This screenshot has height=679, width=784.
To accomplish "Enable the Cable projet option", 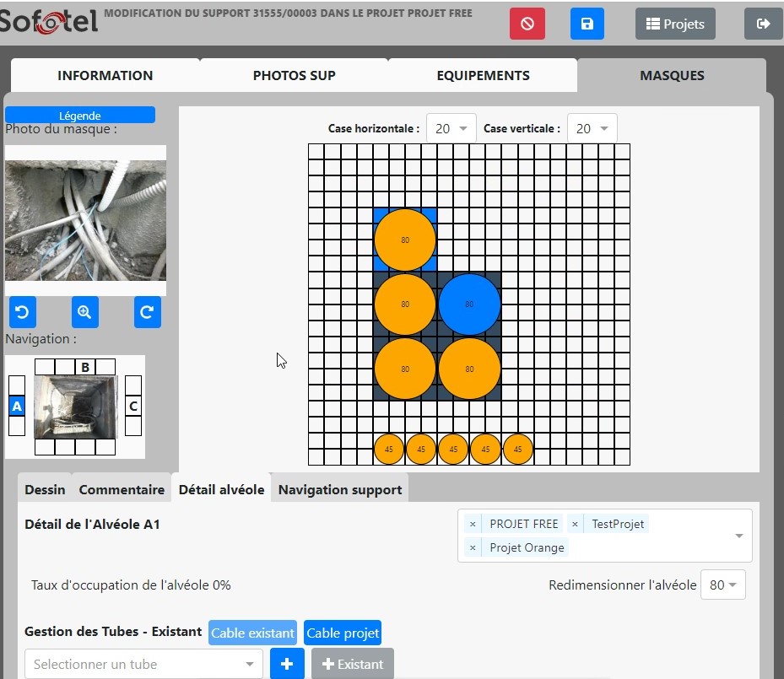I will click(343, 633).
